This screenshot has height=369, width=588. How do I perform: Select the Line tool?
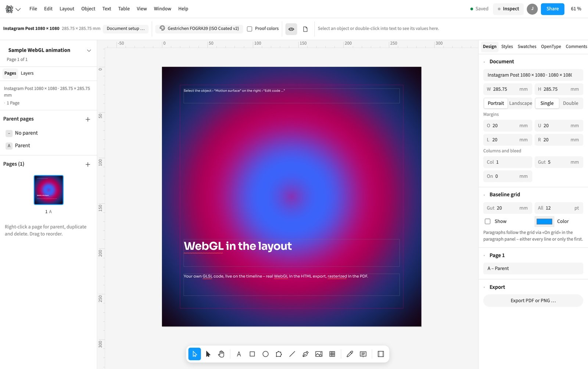292,354
